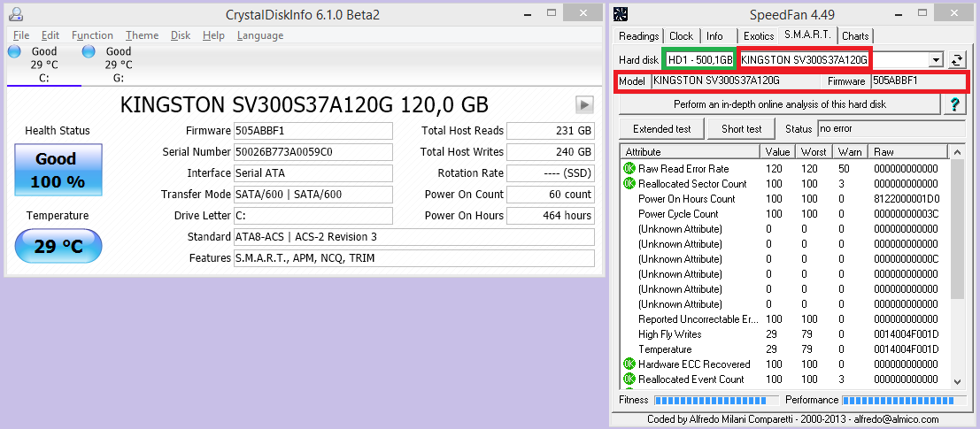Image resolution: width=980 pixels, height=429 pixels.
Task: Select the Power On Hours Count row
Action: [785, 198]
